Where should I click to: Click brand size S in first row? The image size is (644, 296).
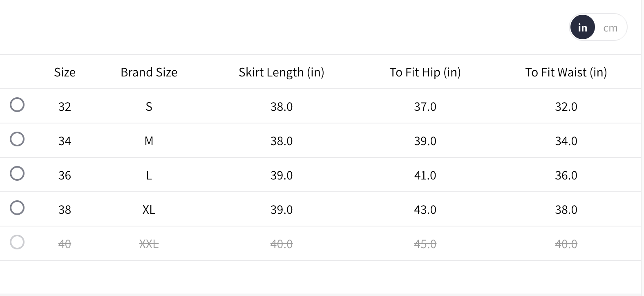(x=149, y=107)
